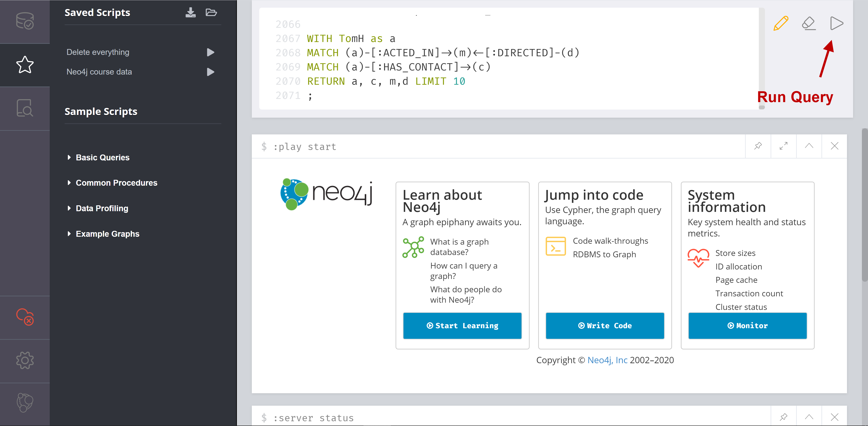
Task: Toggle fullscreen on the :play start frame
Action: click(783, 146)
